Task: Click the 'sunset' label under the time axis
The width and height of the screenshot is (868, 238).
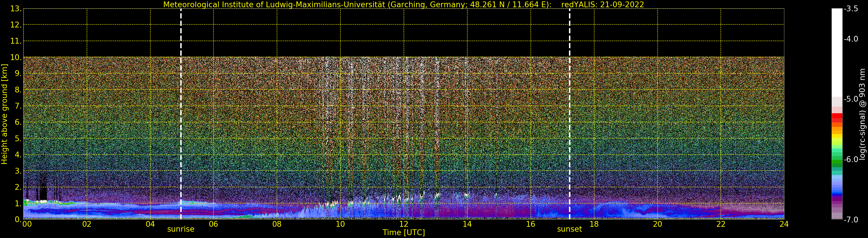Action: (x=570, y=229)
